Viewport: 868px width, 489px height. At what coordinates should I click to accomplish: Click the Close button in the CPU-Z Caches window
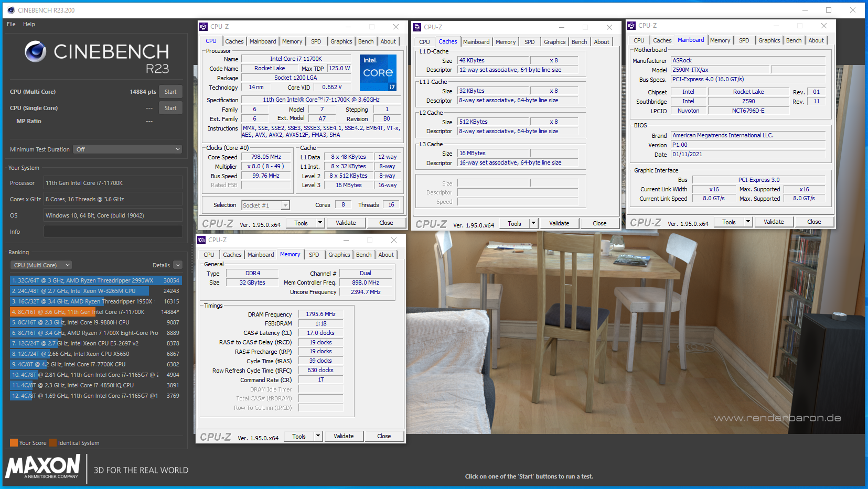[x=599, y=224]
